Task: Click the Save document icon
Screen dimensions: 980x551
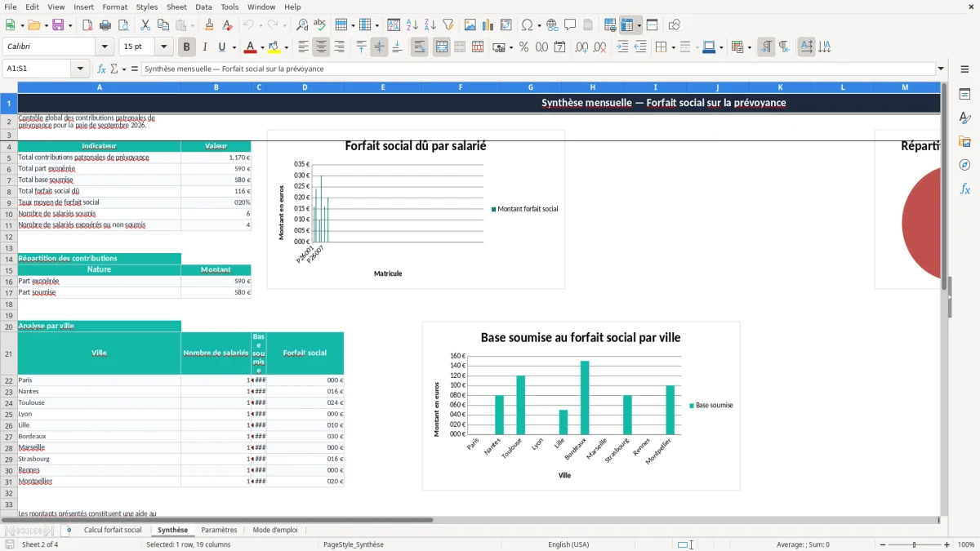Action: tap(58, 25)
